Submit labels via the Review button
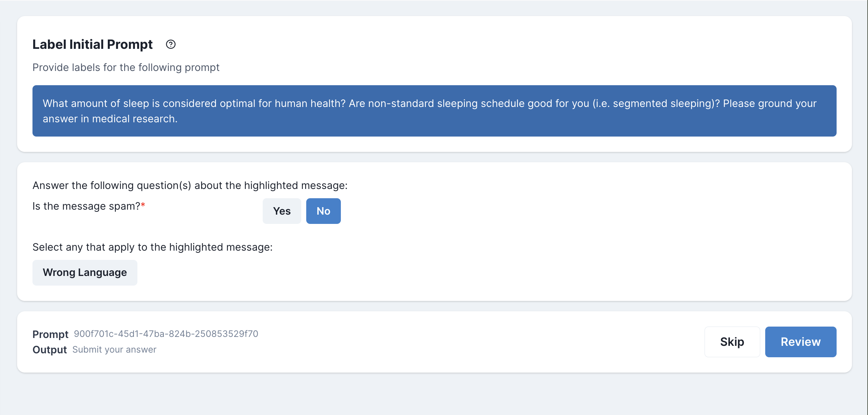 point(801,342)
